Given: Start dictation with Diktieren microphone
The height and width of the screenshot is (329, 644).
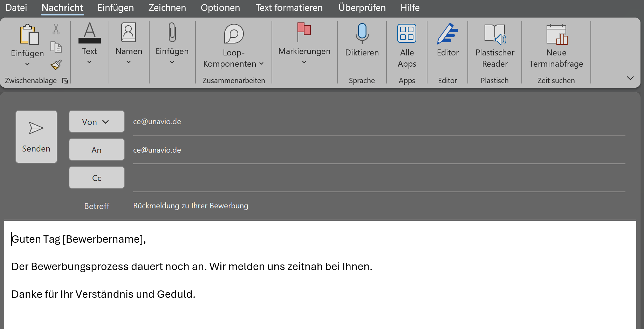Looking at the screenshot, I should 362,39.
